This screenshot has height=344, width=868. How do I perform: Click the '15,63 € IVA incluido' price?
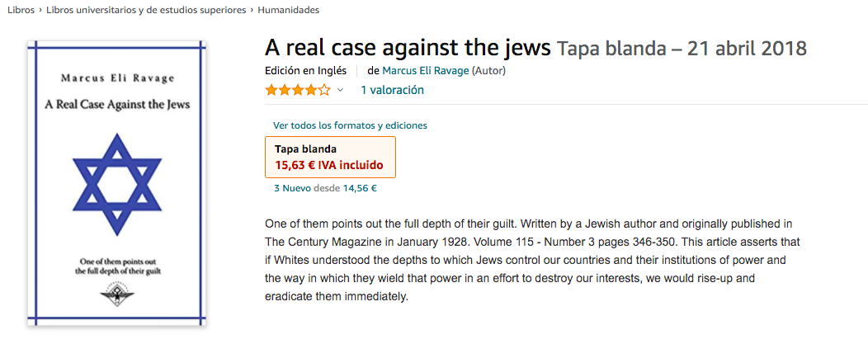[328, 165]
